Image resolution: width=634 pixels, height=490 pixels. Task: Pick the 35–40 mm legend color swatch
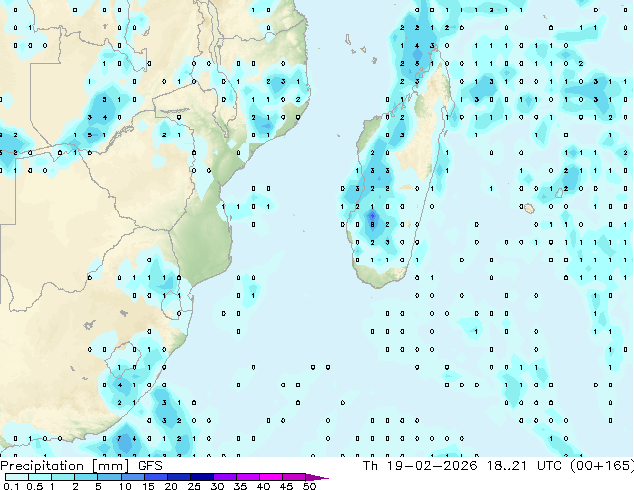pos(248,477)
